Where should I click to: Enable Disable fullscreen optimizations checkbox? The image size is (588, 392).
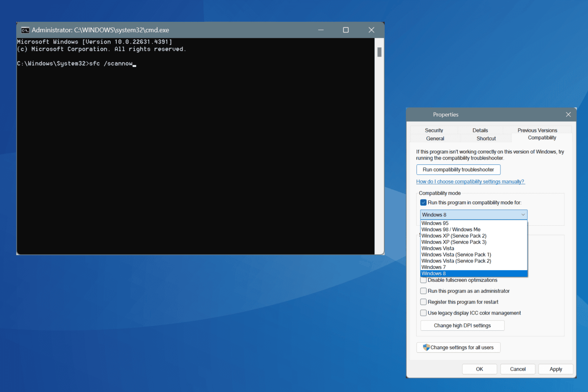point(423,280)
